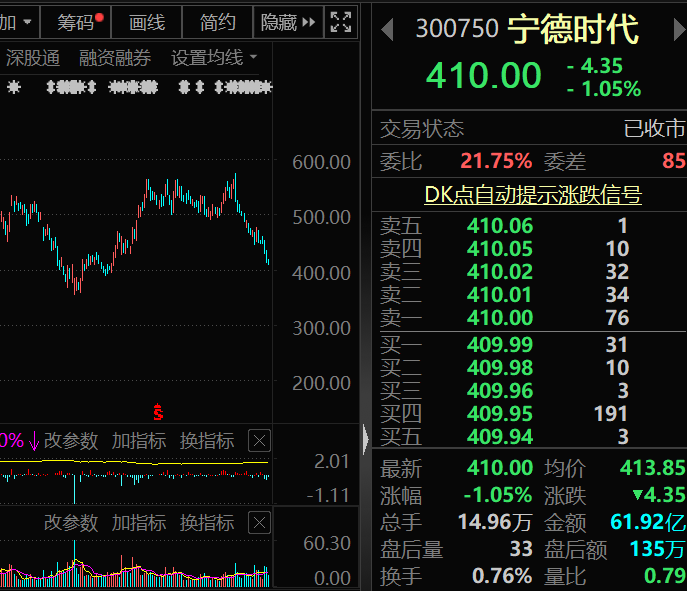Click 改参数 in the upper indicator panel
Viewport: 687px width, 591px height.
point(71,441)
